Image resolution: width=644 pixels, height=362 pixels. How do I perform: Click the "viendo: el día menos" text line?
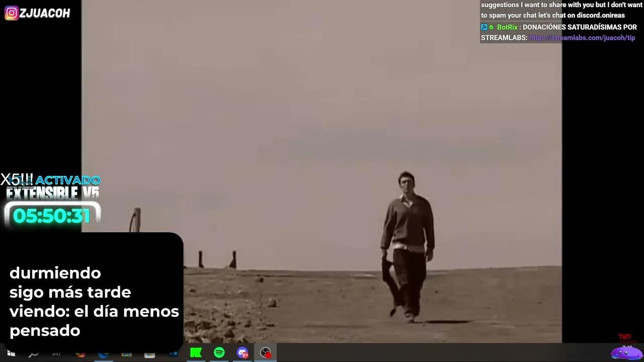95,311
